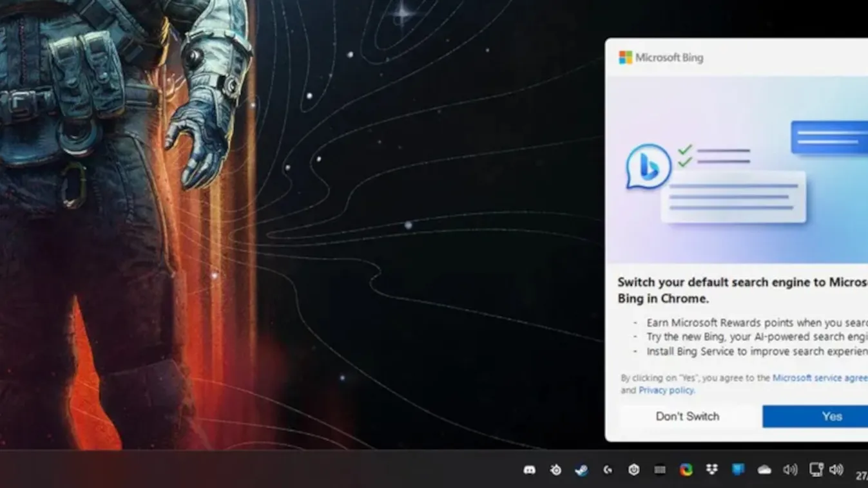Click the Logitech G HUB tray icon
Screen dimensions: 868x488
point(608,470)
